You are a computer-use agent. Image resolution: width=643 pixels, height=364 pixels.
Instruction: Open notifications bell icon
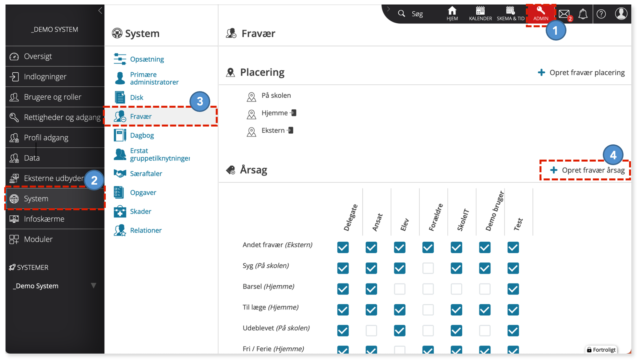click(x=583, y=14)
